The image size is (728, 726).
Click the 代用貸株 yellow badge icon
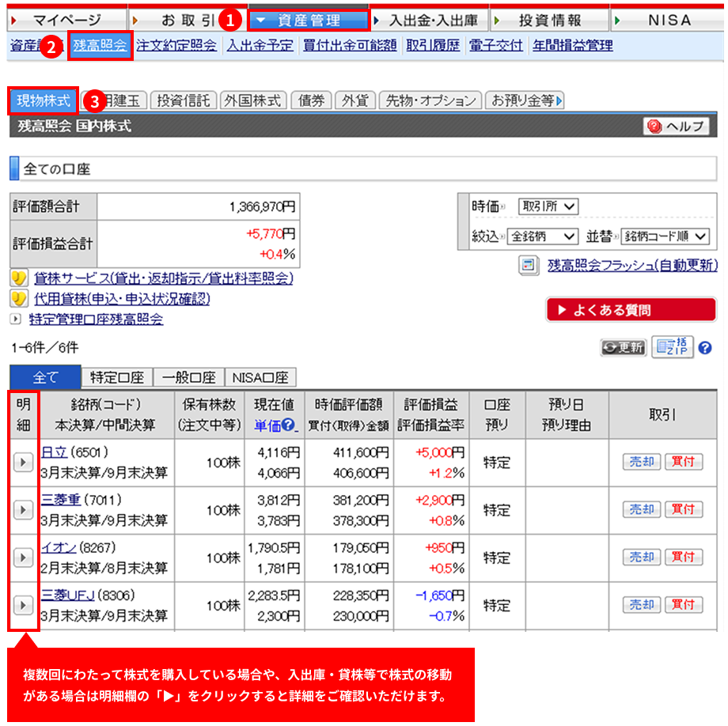point(20,299)
